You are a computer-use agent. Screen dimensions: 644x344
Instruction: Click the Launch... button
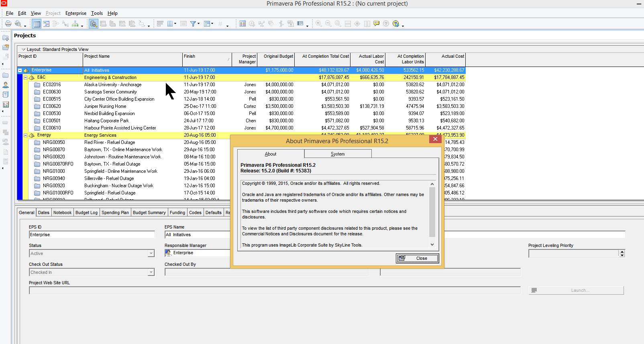tap(576, 290)
